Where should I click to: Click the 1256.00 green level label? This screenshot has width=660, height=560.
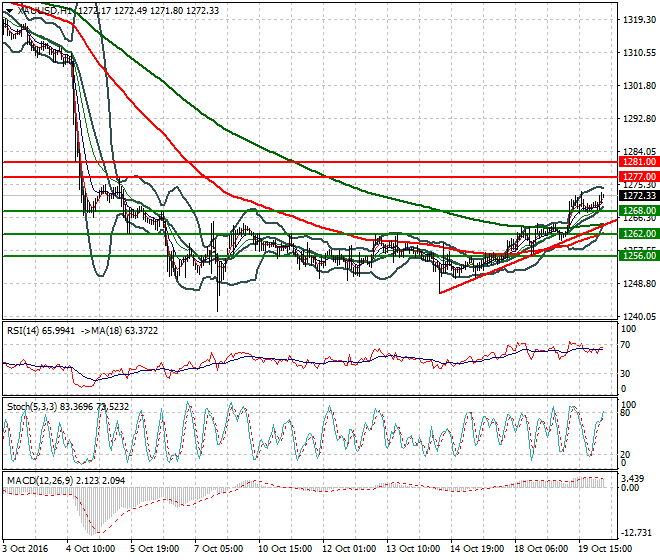(639, 256)
